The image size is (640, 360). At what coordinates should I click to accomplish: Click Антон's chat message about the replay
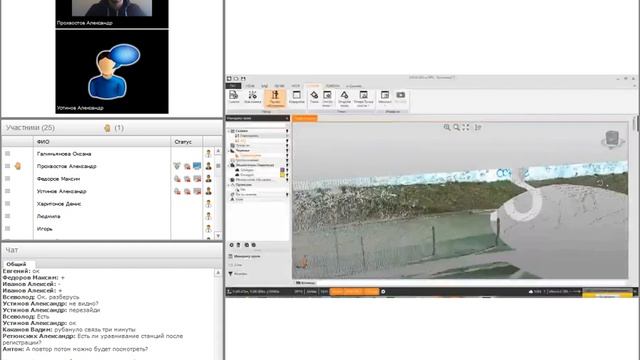coord(75,349)
